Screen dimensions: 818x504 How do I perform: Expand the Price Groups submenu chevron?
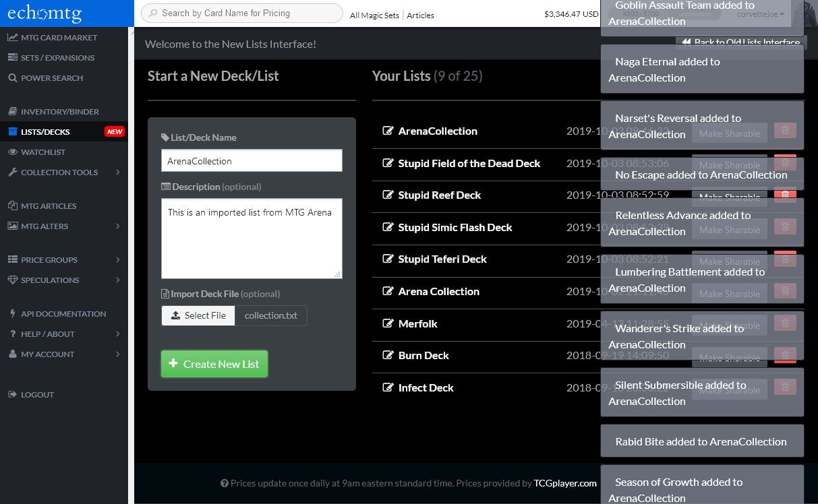[118, 260]
